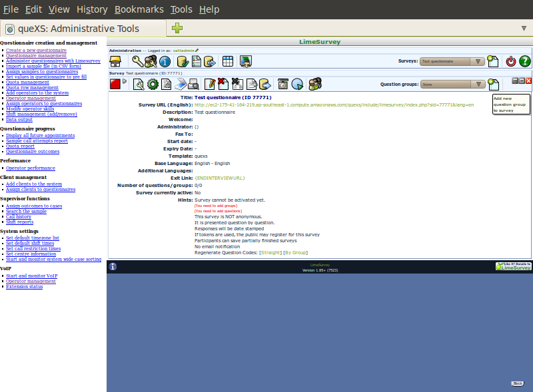Click the red square survey activation icon
The width and height of the screenshot is (533, 392).
(115, 84)
